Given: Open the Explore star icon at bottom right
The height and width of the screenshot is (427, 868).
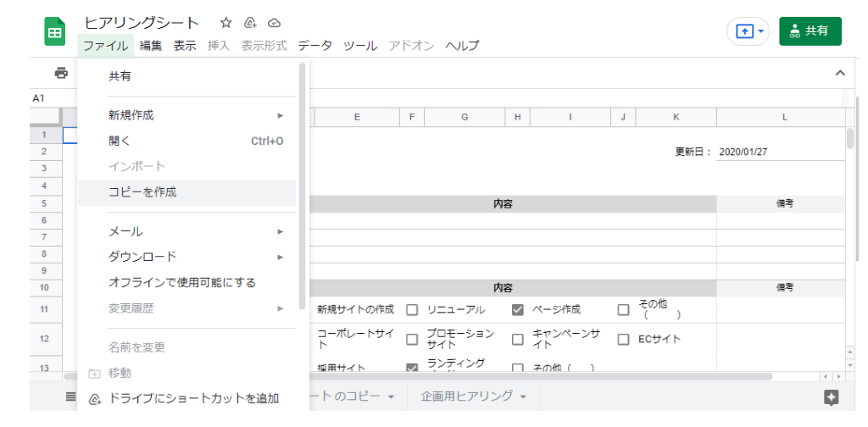Looking at the screenshot, I should click(x=831, y=397).
